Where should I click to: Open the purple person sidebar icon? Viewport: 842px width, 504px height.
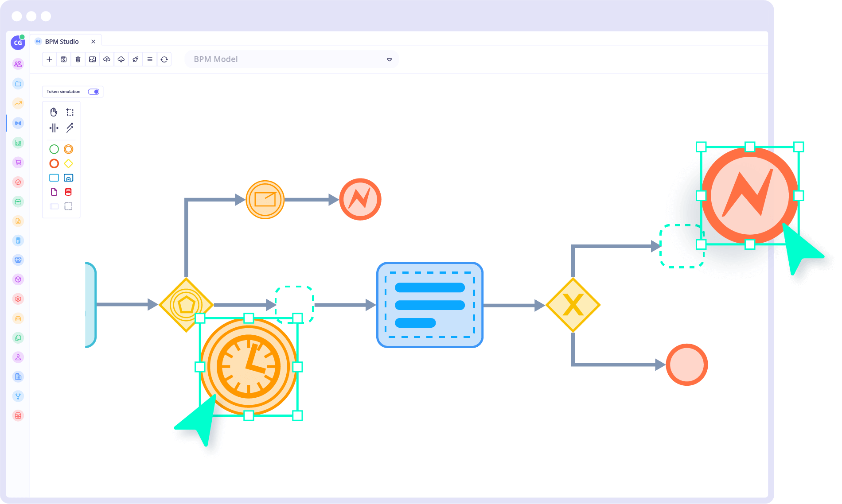pos(18,357)
